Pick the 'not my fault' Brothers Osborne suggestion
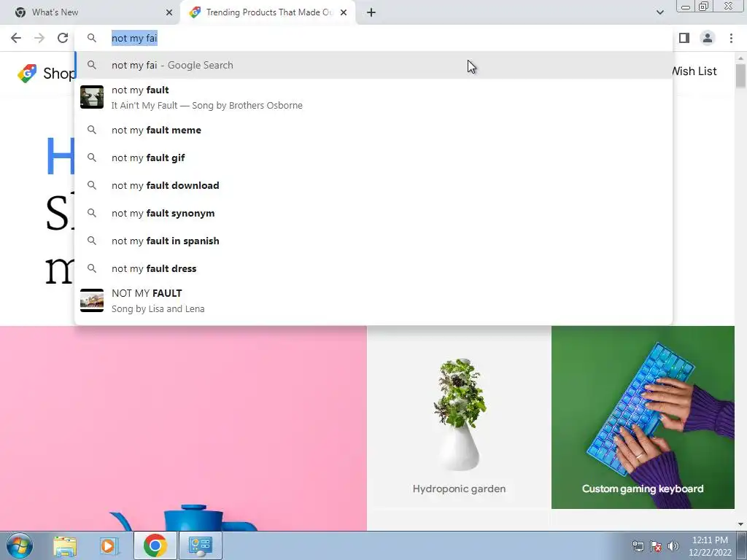Image resolution: width=747 pixels, height=560 pixels. tap(374, 97)
